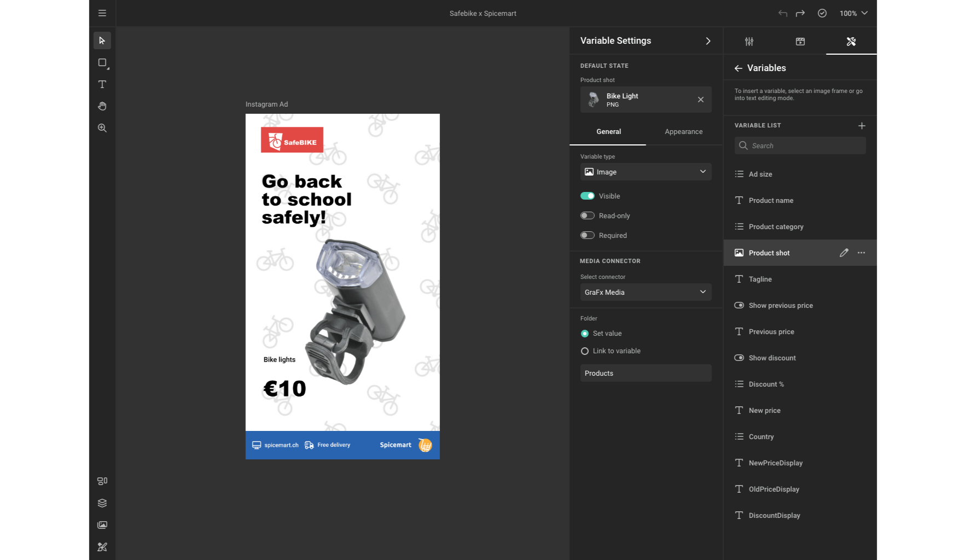The height and width of the screenshot is (560, 964).
Task: Select the OldPriceDisplay variable
Action: click(x=800, y=489)
